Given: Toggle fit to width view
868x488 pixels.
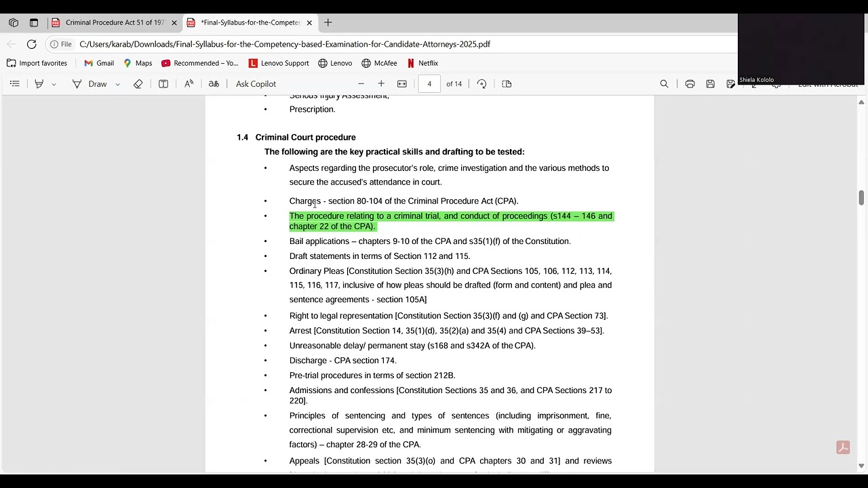Looking at the screenshot, I should pyautogui.click(x=402, y=84).
